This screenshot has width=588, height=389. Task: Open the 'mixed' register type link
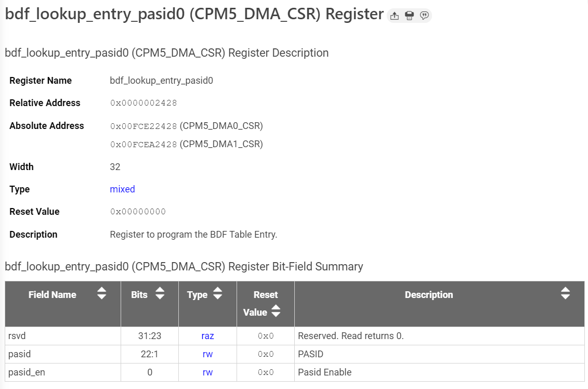[x=122, y=189]
